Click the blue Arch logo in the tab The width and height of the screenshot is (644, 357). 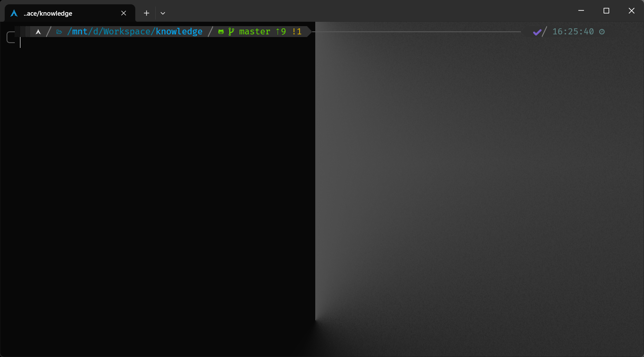pos(14,13)
